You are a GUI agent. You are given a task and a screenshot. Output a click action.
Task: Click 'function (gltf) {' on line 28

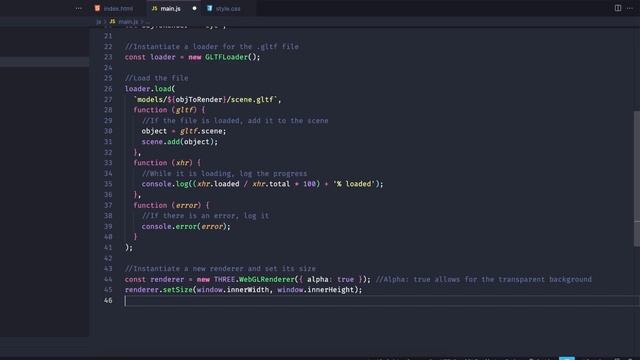(x=169, y=110)
